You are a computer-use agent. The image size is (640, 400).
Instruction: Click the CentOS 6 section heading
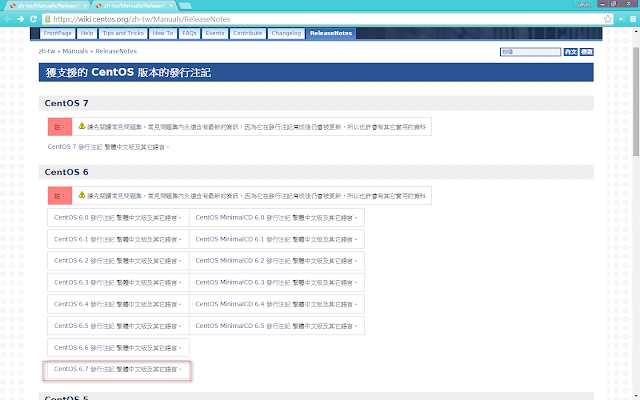[67, 172]
